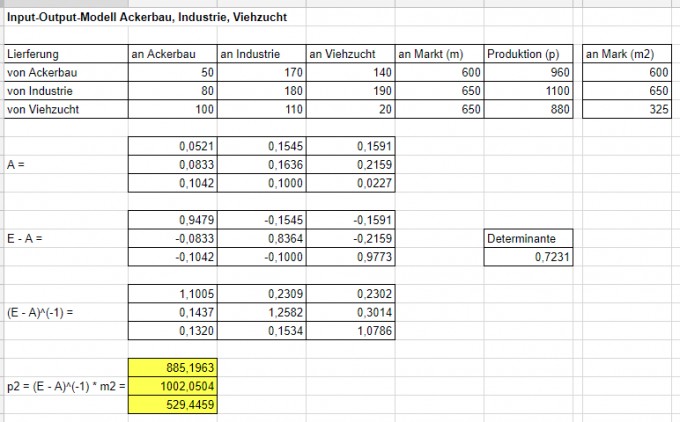Select the inverse matrix cell 0,1437
The image size is (680, 422).
tap(173, 312)
